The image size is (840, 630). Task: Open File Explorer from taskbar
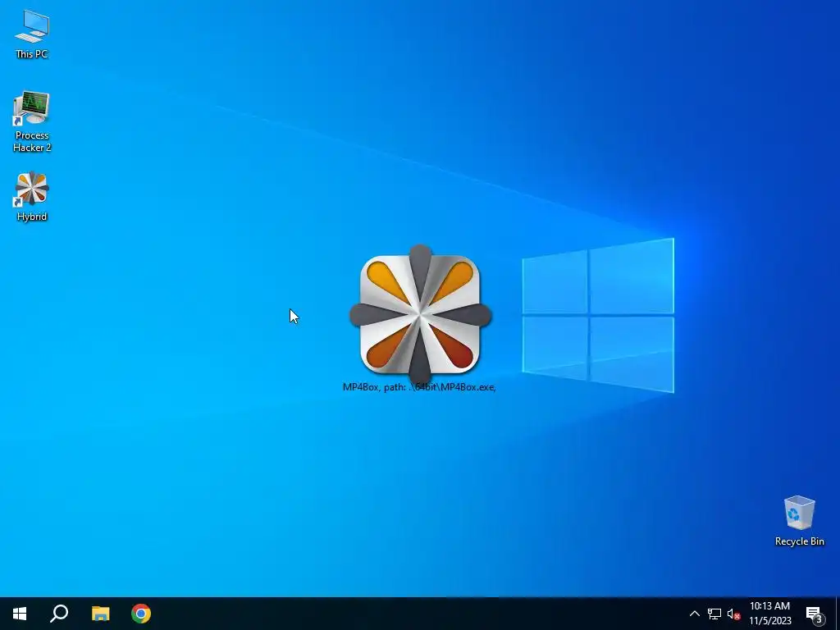[x=100, y=614]
